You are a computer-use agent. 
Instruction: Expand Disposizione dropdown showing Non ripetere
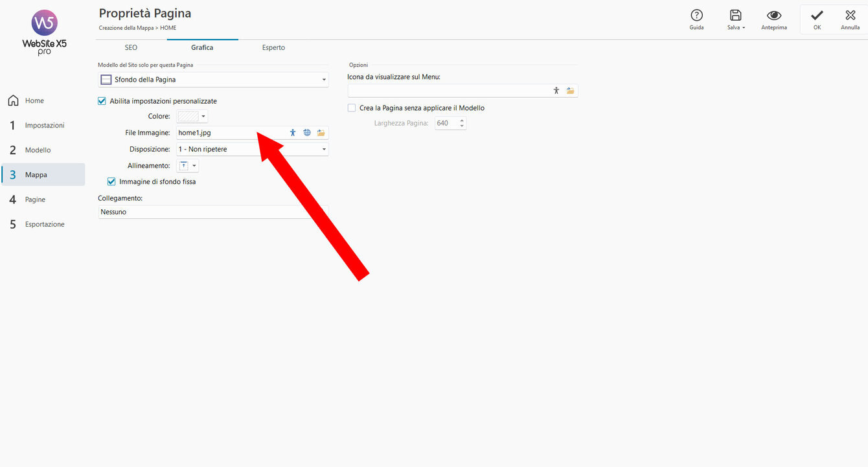[252, 150]
